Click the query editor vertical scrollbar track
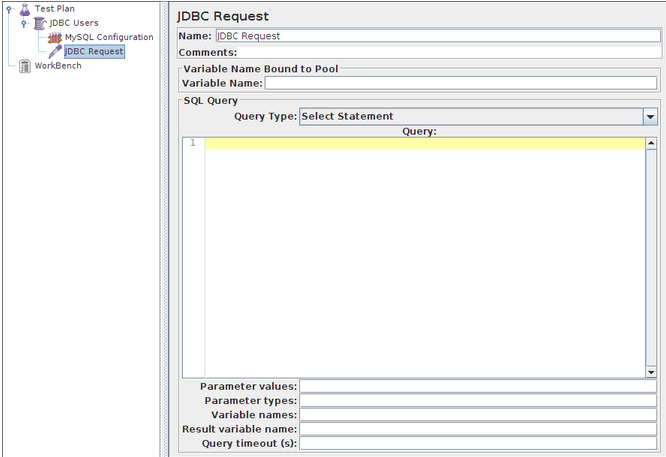The height and width of the screenshot is (457, 666). 651,258
